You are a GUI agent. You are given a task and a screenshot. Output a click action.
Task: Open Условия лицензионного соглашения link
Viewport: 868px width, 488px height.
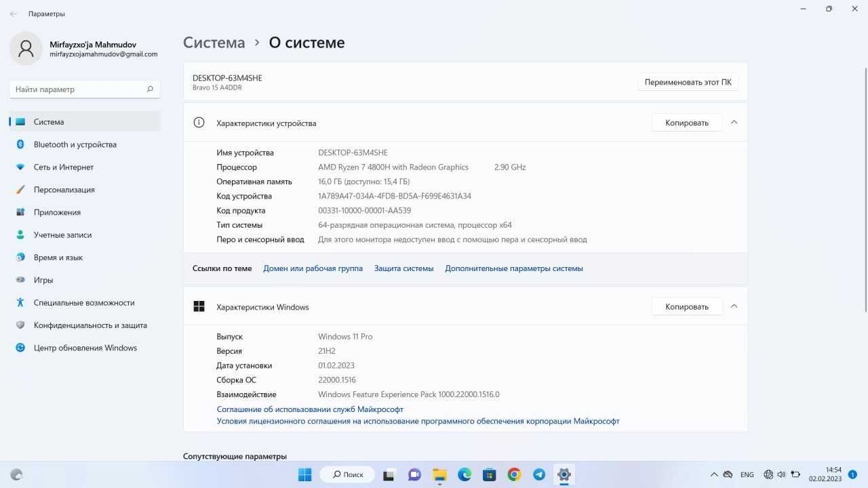(418, 421)
